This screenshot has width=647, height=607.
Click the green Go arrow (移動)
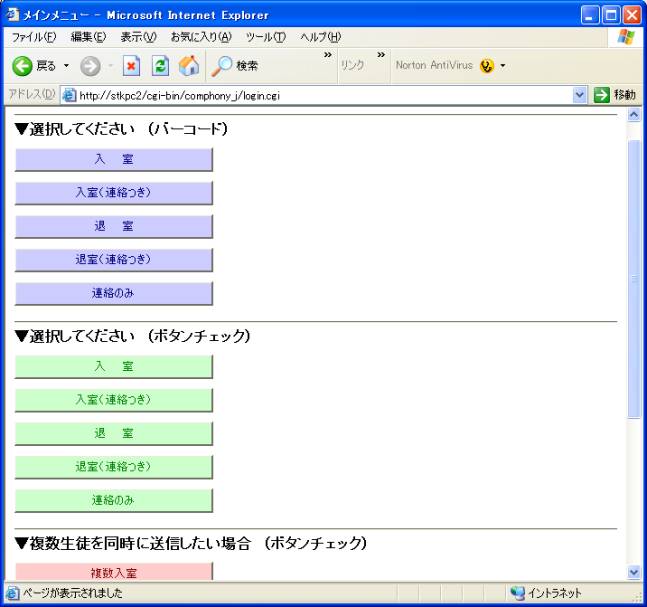point(601,95)
